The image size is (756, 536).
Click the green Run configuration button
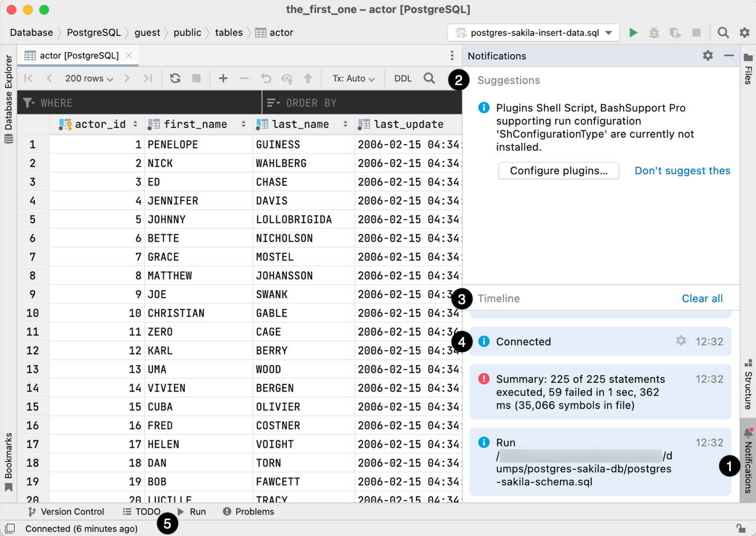(x=633, y=33)
